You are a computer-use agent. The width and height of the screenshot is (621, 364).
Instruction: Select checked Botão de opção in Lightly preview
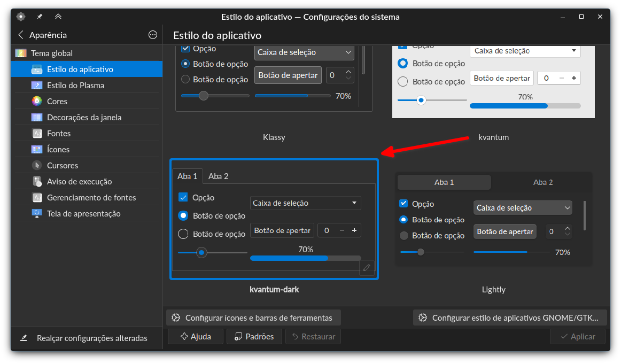pyautogui.click(x=403, y=220)
